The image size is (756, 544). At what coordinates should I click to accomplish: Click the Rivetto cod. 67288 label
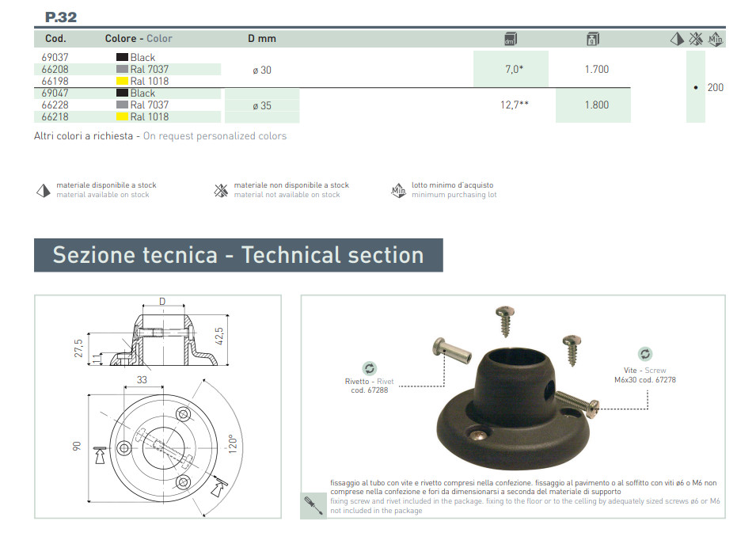[370, 386]
